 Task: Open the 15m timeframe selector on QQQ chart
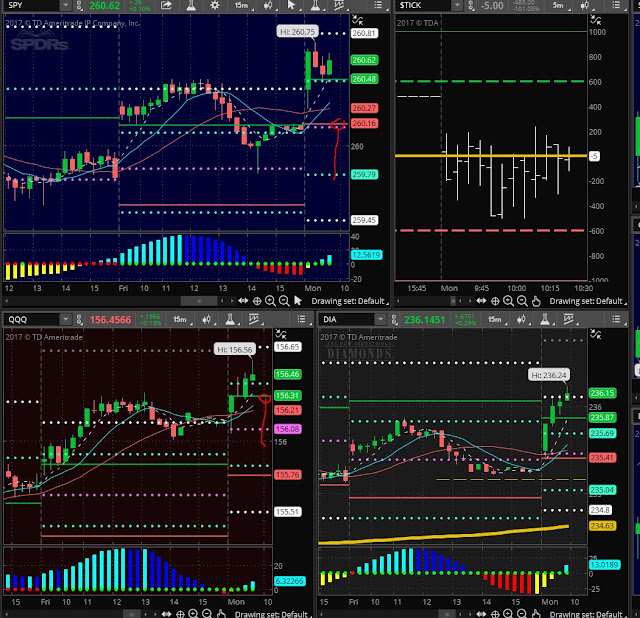181,320
